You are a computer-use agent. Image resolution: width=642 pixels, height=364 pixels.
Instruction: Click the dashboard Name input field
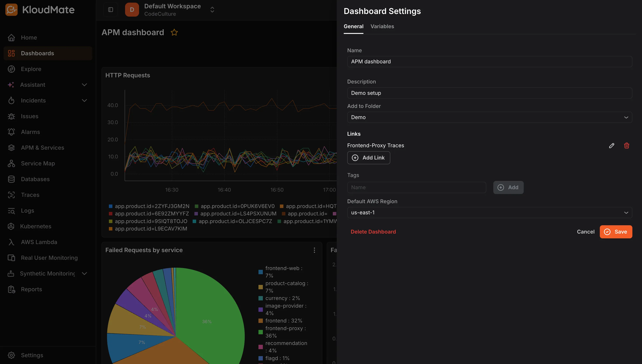click(x=490, y=61)
